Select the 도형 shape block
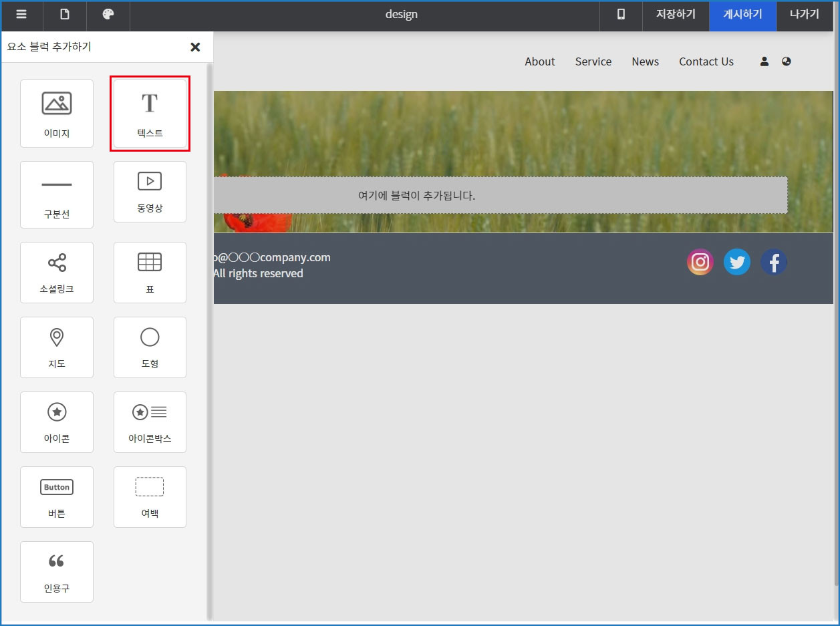 [x=150, y=347]
